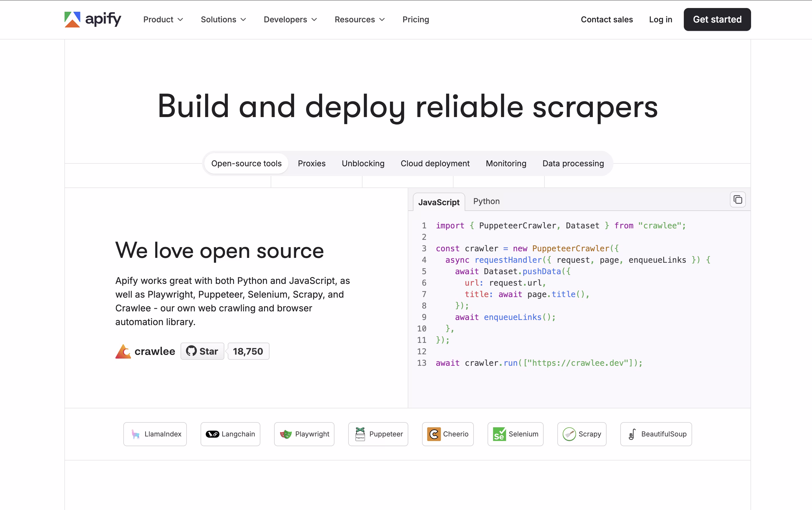Switch to the Monitoring tab

[x=506, y=164]
